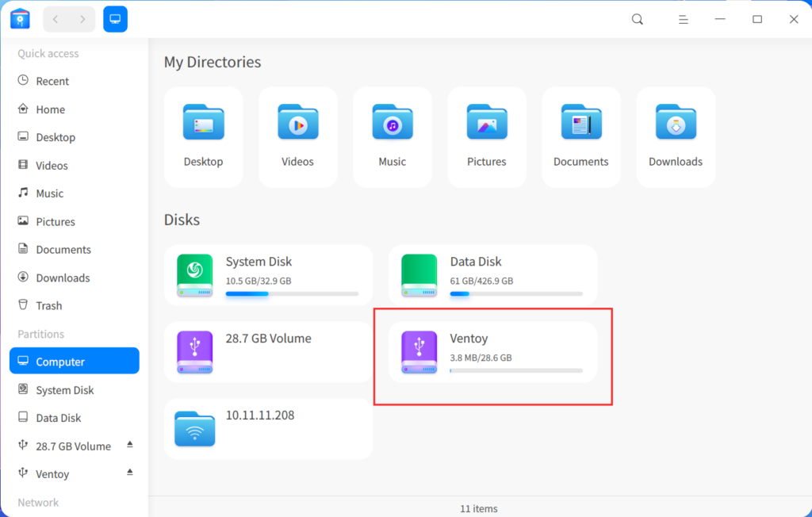Open the Downloads folder icon

[x=675, y=123]
